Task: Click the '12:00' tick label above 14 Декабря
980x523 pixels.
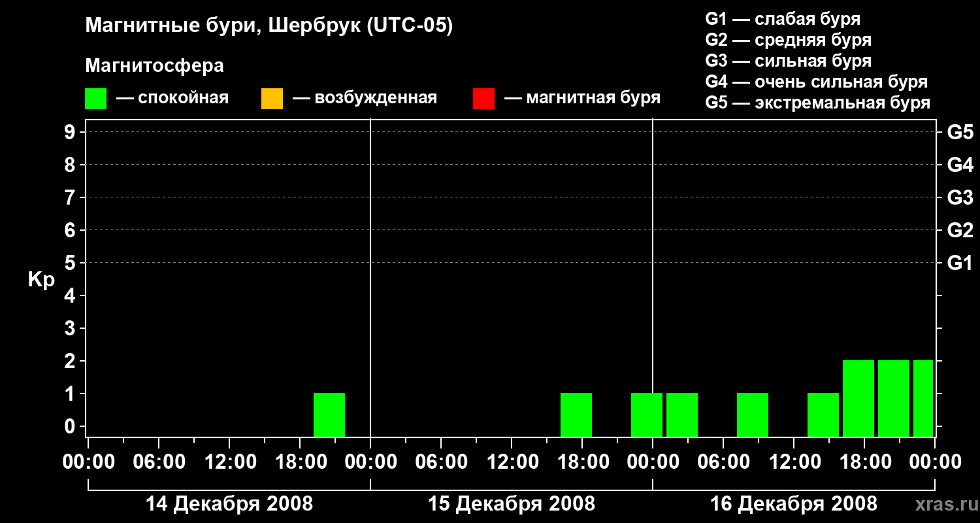Action: 229,462
